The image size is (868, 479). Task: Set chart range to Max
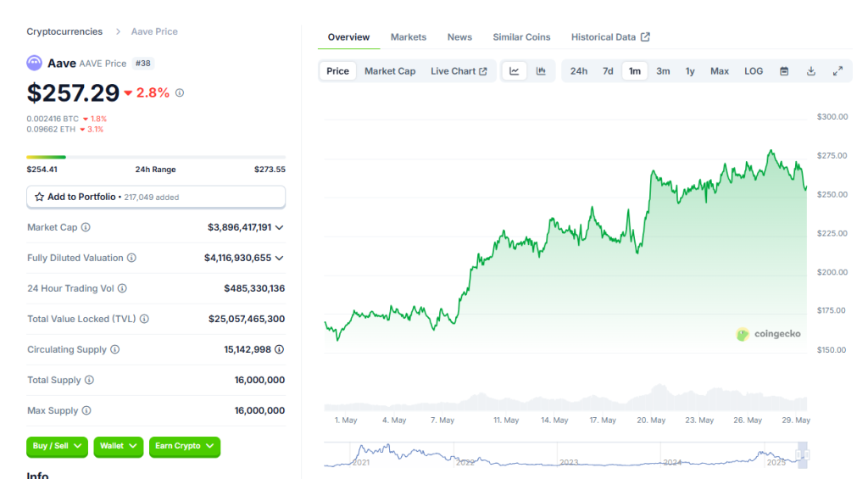720,71
